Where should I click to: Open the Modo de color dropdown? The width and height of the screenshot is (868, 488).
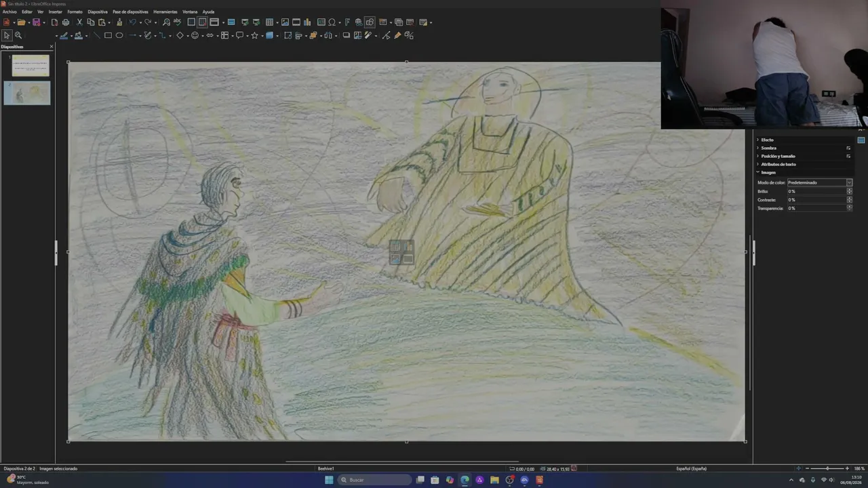click(819, 182)
